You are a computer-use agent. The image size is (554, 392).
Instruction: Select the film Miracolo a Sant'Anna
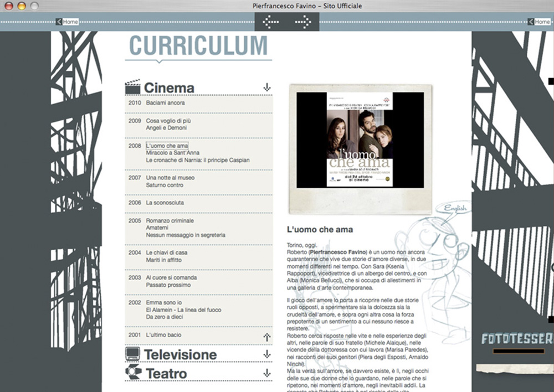(x=173, y=153)
